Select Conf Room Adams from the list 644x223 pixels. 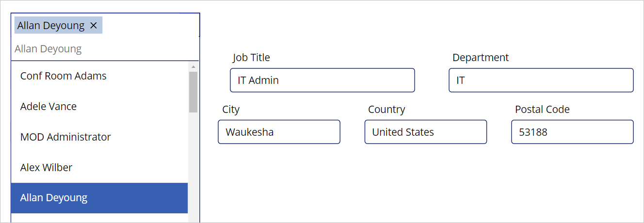[x=99, y=76]
